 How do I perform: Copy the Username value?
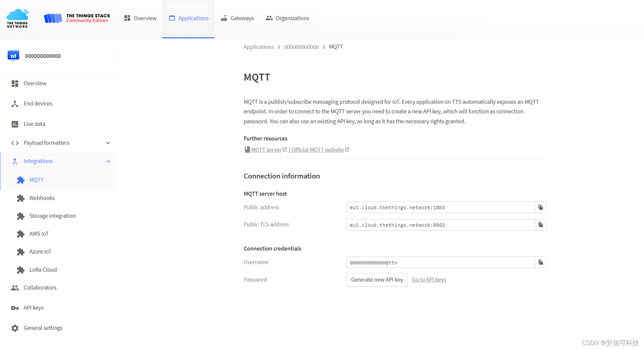click(x=541, y=262)
